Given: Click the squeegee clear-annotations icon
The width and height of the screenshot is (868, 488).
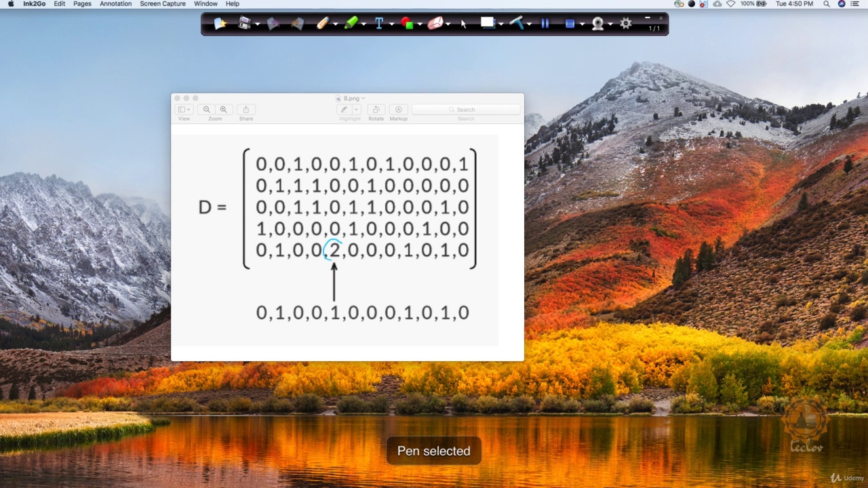Looking at the screenshot, I should click(x=517, y=24).
